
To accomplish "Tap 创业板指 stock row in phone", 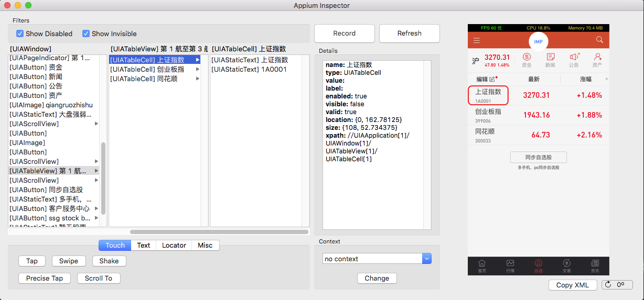I will tap(539, 115).
